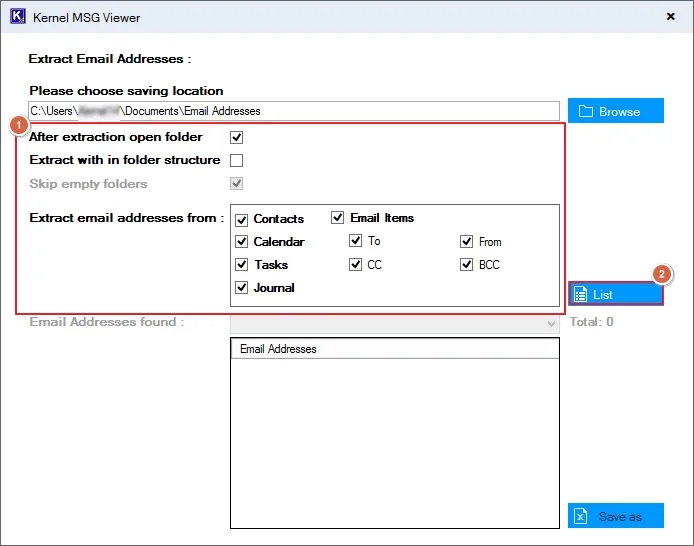Uncheck the Calendar checkbox
This screenshot has height=546, width=694.
[241, 242]
